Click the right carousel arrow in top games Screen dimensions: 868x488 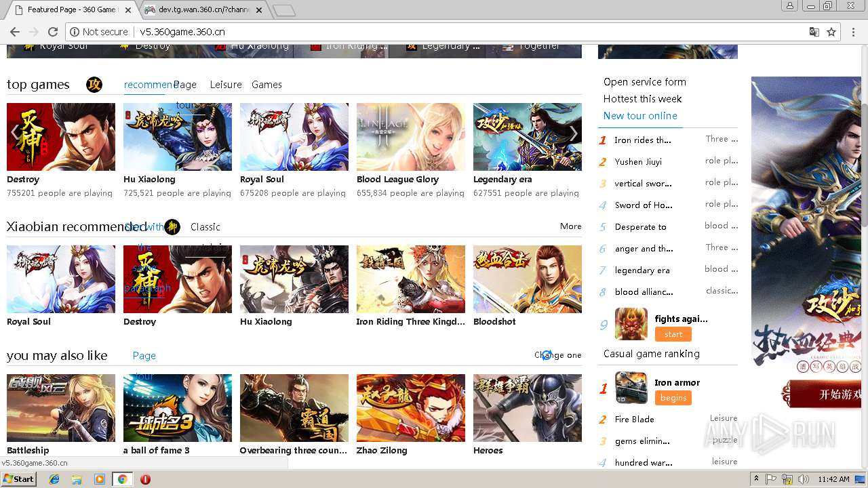pos(574,133)
